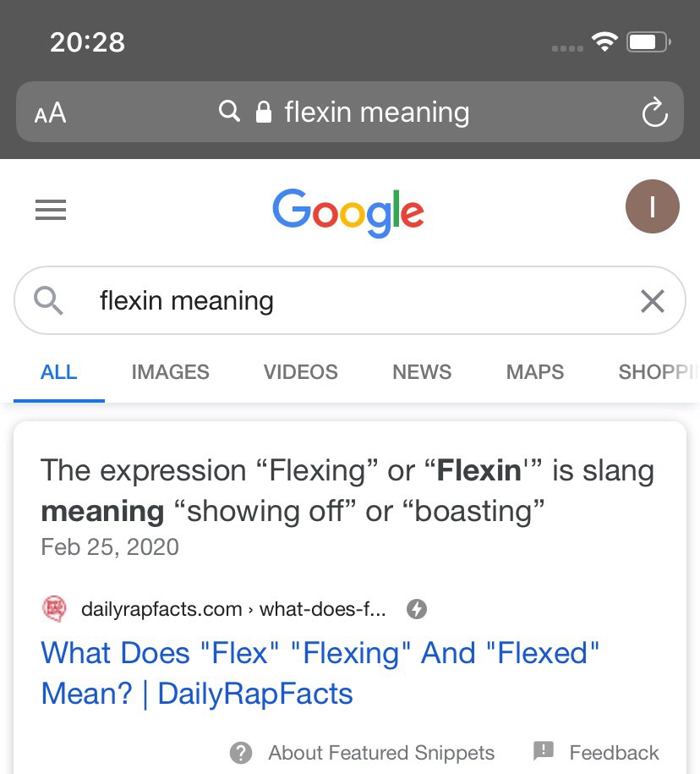Click the About Featured Snippets link
The width and height of the screenshot is (700, 774).
tap(380, 753)
